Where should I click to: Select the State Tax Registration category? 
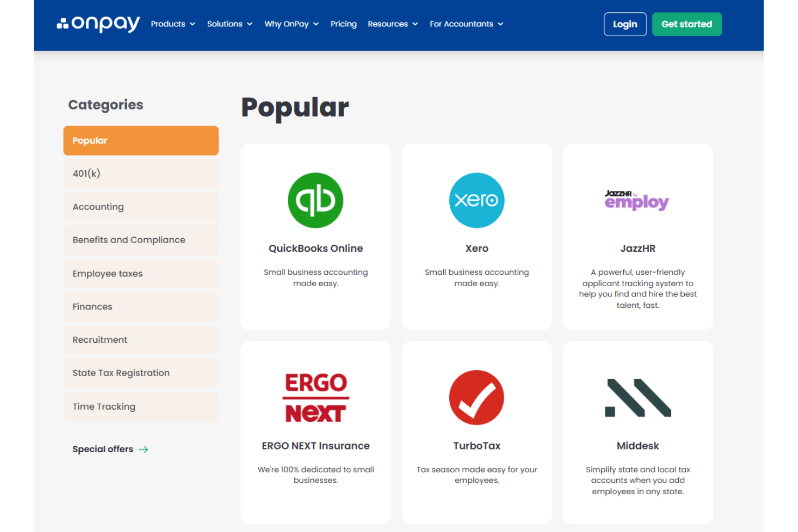(141, 373)
